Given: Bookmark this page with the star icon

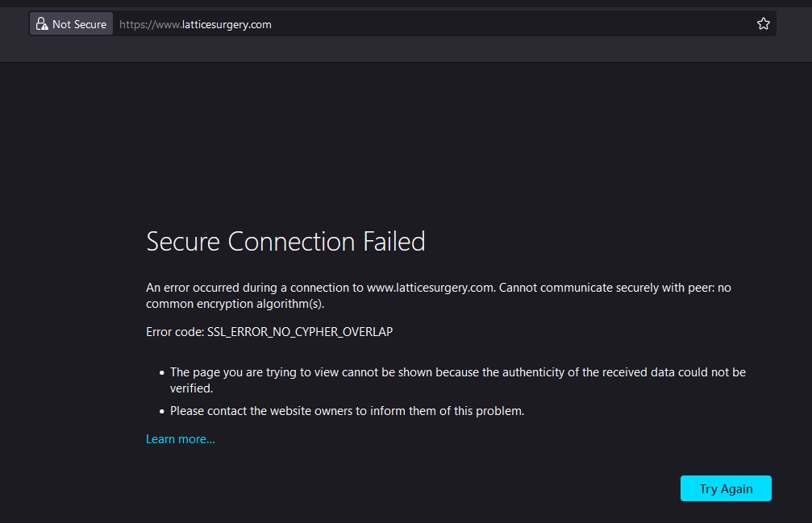Looking at the screenshot, I should pos(763,24).
